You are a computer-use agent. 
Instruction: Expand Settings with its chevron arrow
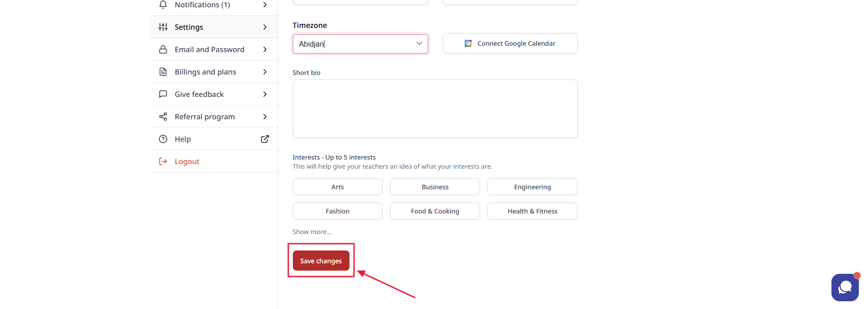[265, 27]
